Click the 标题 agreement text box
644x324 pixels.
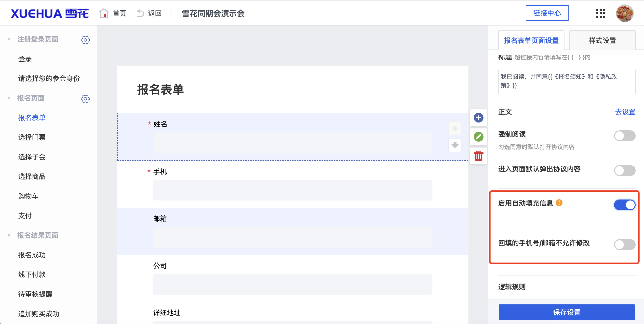click(x=567, y=82)
